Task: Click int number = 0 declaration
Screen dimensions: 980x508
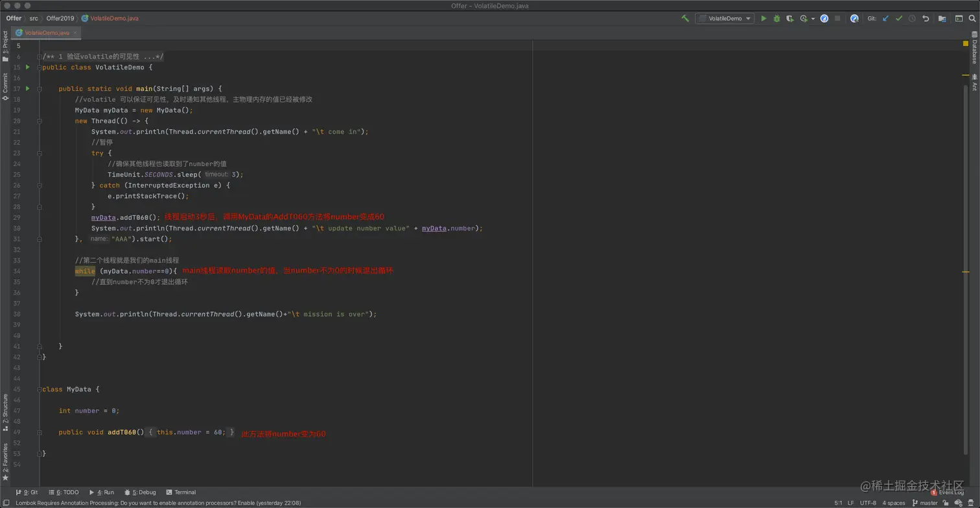Action: click(x=89, y=411)
